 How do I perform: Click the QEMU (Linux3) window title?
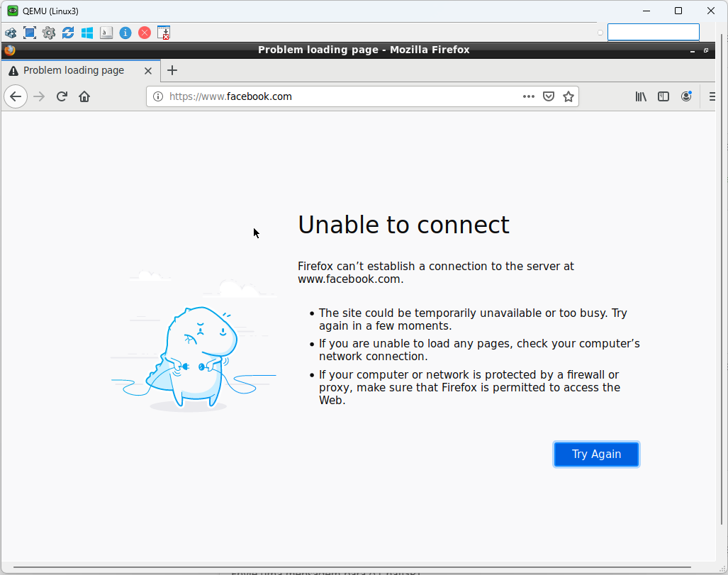click(50, 11)
